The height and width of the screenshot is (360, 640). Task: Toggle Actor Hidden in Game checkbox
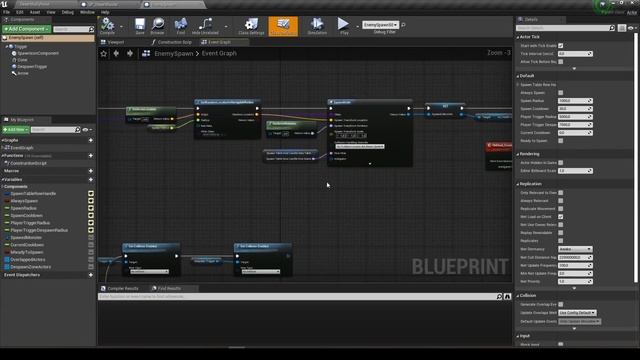[560, 163]
